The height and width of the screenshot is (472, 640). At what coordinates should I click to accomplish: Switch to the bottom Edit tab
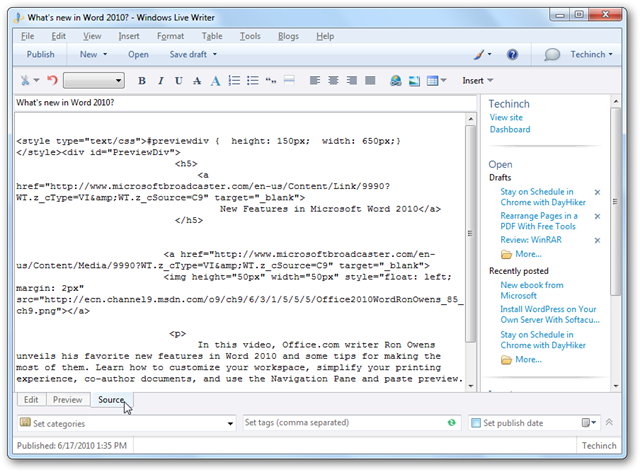click(x=31, y=400)
